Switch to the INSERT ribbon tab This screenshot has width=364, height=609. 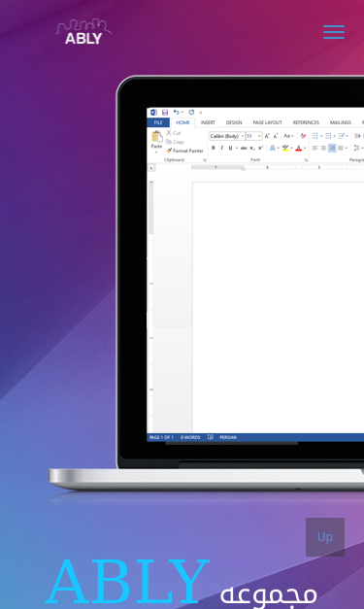[208, 122]
